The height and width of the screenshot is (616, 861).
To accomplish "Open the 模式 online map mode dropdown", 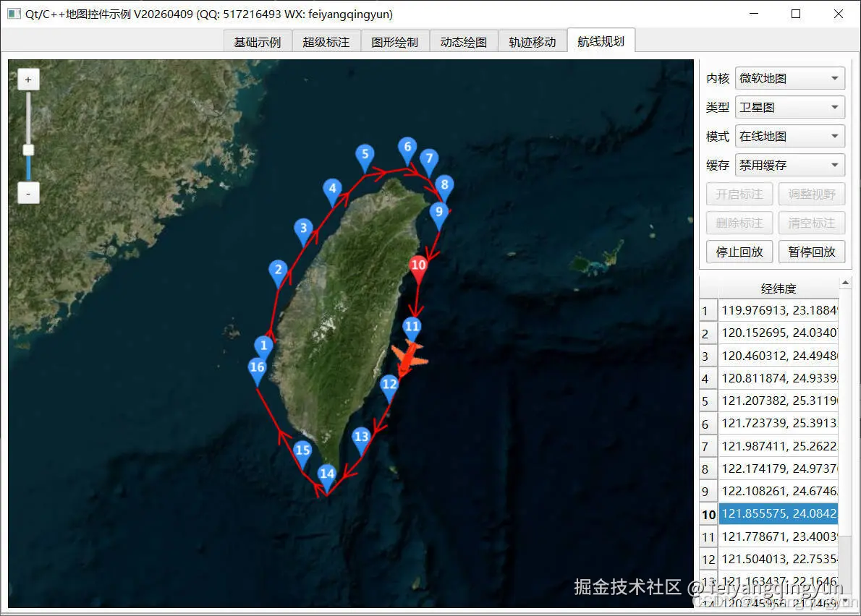I will click(x=789, y=137).
